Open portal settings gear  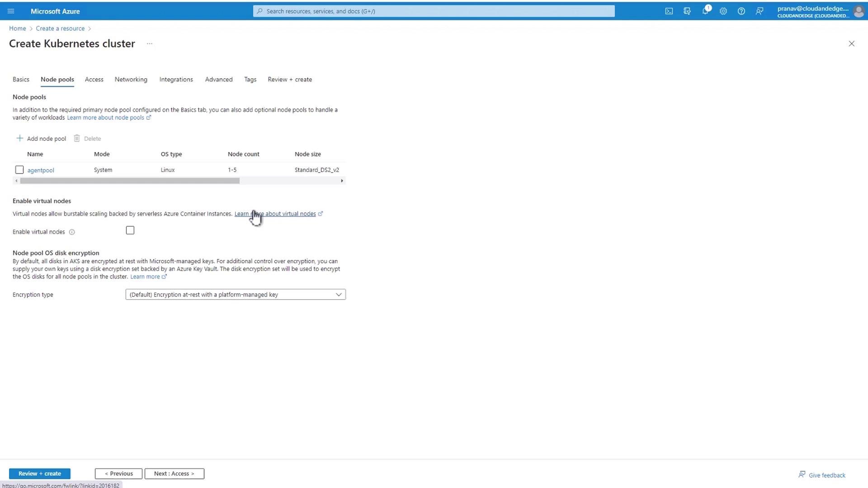pyautogui.click(x=723, y=11)
